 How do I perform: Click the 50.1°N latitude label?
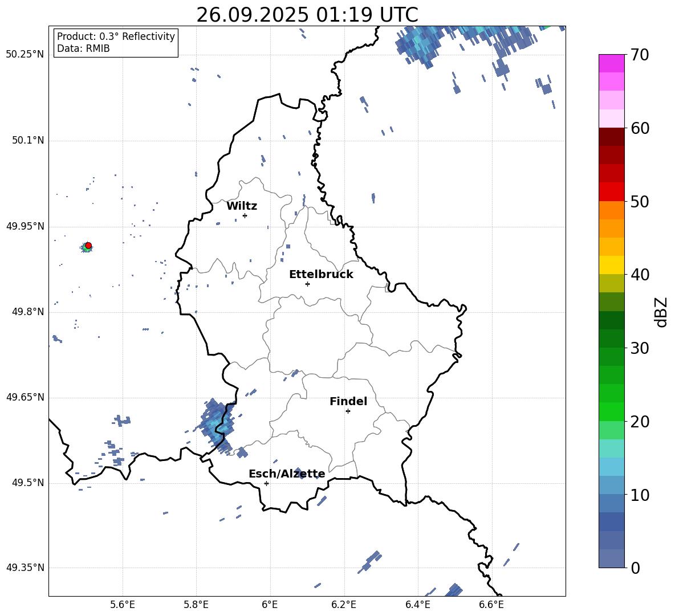(x=28, y=140)
